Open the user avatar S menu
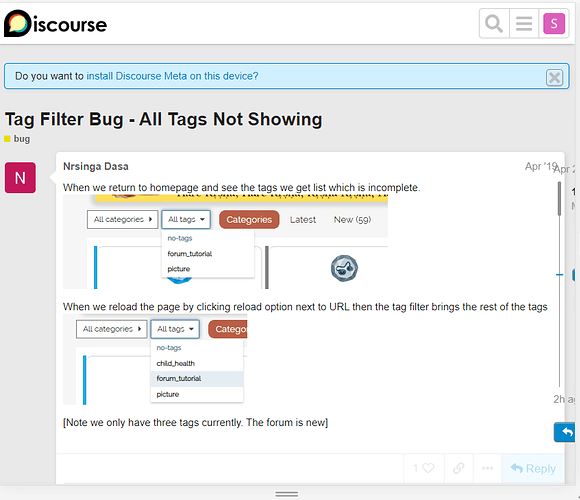 (554, 24)
